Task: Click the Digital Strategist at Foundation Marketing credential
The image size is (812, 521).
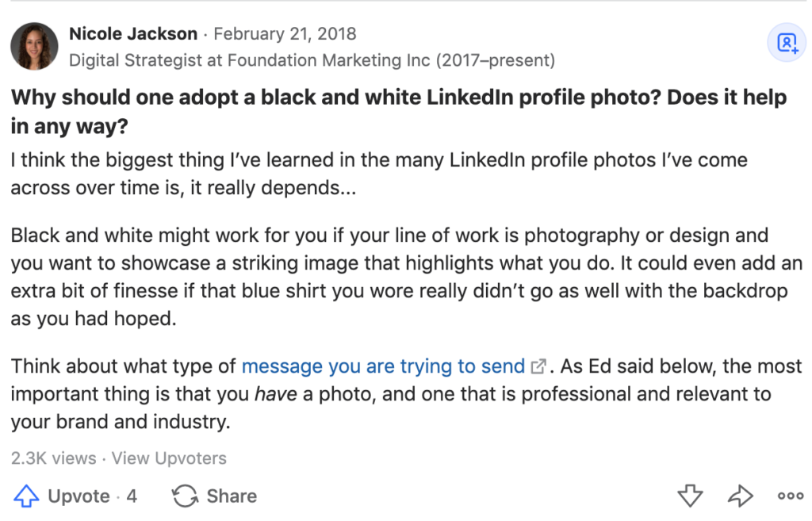Action: point(312,60)
